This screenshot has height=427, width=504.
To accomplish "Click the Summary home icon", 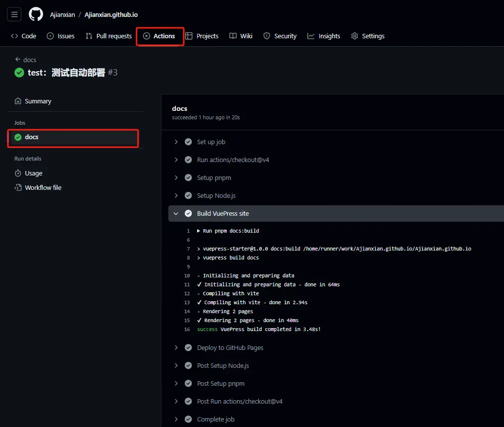I will pyautogui.click(x=18, y=101).
